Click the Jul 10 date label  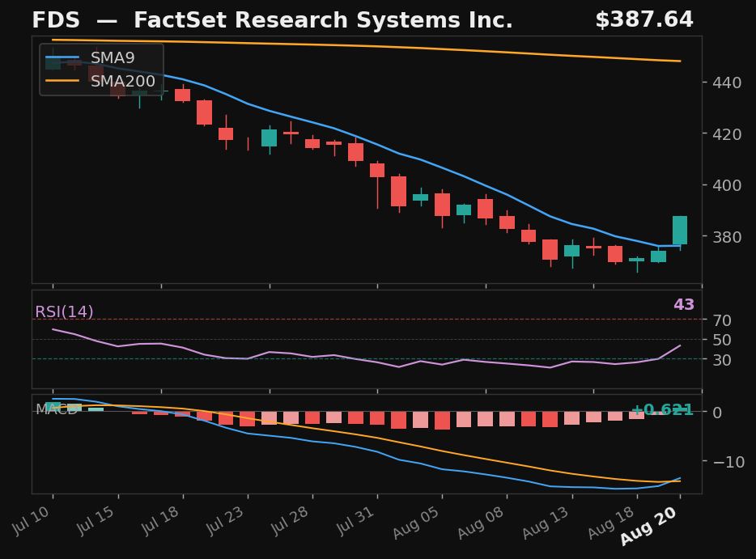(32, 520)
